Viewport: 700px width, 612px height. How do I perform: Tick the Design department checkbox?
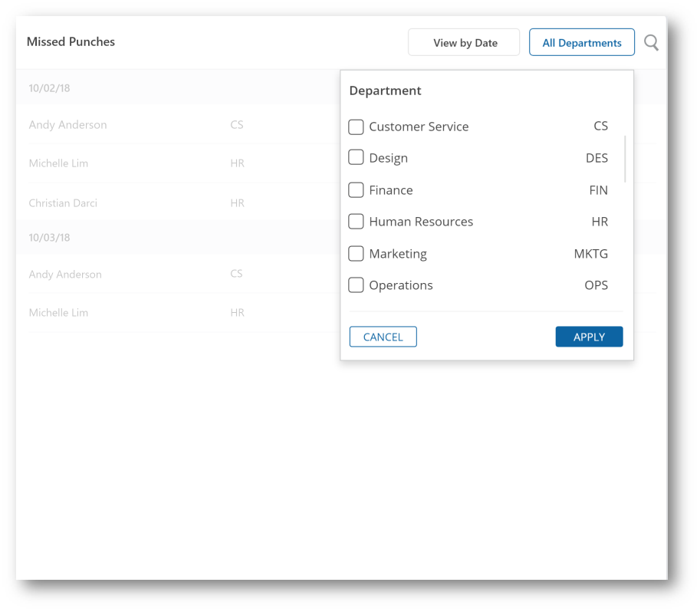pos(356,158)
